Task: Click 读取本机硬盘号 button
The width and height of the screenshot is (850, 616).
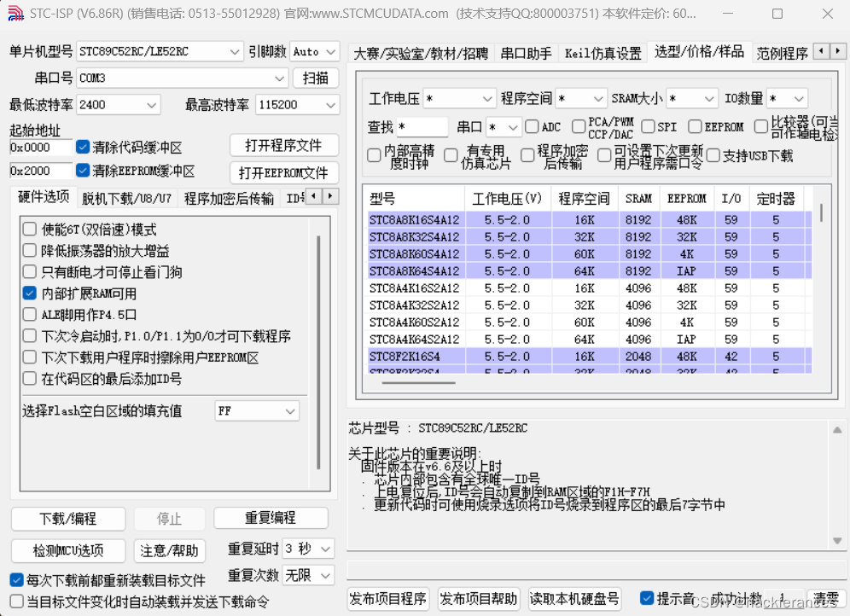Action: tap(574, 599)
